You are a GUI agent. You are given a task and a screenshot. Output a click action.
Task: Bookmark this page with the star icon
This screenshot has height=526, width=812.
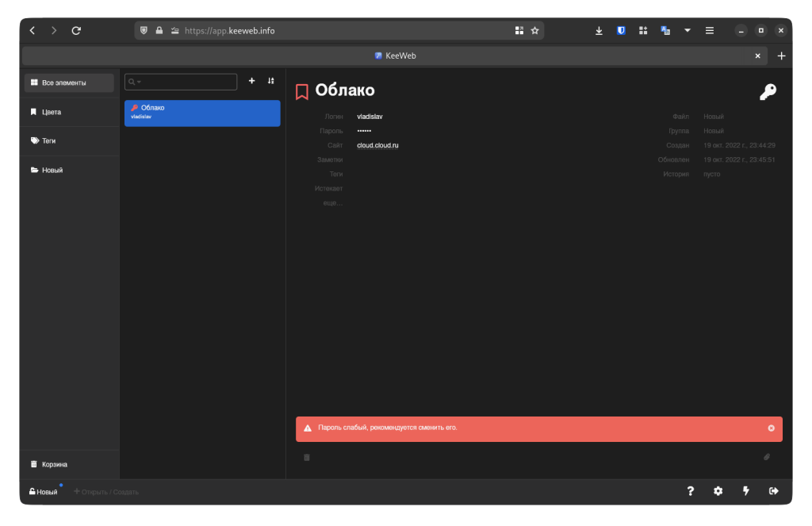[535, 31]
